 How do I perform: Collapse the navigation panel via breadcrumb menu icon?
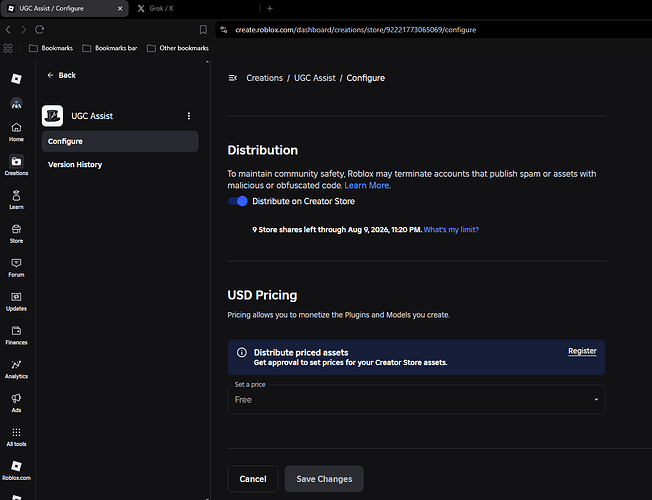click(x=232, y=78)
